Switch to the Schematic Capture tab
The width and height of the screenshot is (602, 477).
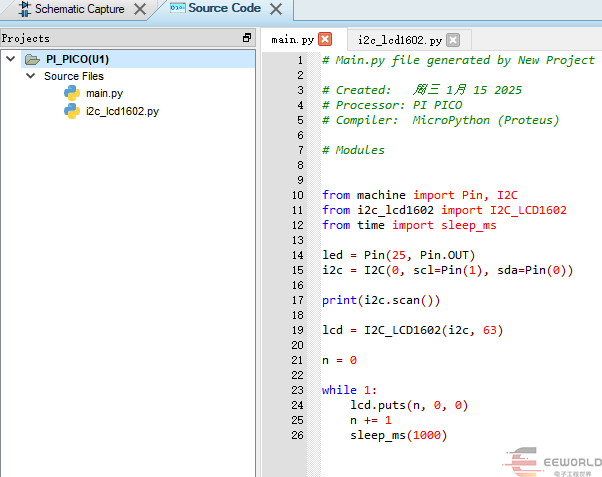tap(79, 9)
